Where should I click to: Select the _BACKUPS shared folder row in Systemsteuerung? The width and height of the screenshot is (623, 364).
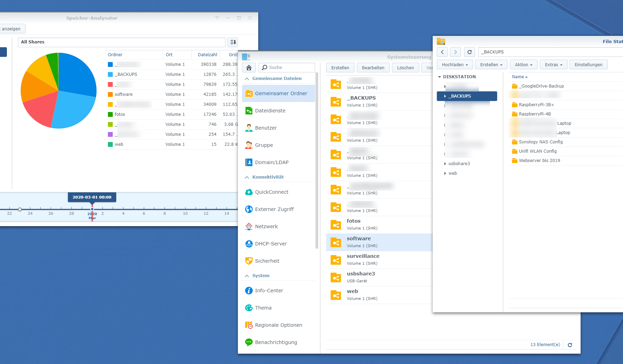pos(379,102)
